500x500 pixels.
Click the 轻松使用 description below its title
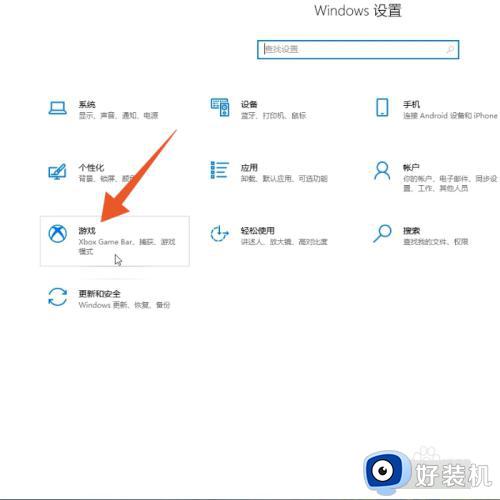point(284,242)
